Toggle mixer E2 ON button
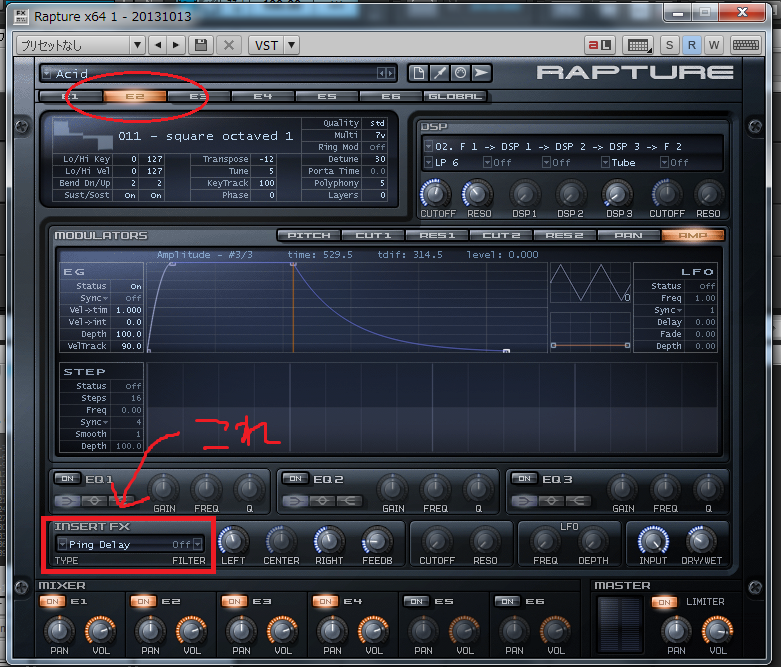781x667 pixels. pos(143,602)
